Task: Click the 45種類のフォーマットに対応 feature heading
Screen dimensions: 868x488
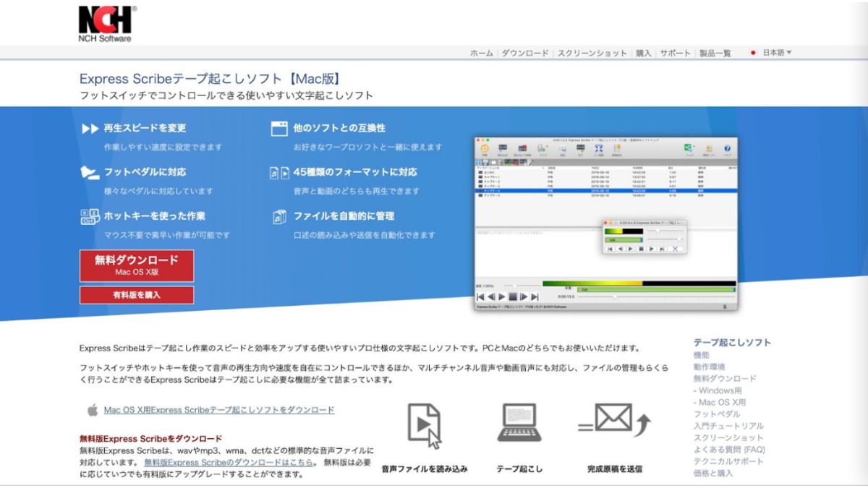Action: pyautogui.click(x=355, y=172)
